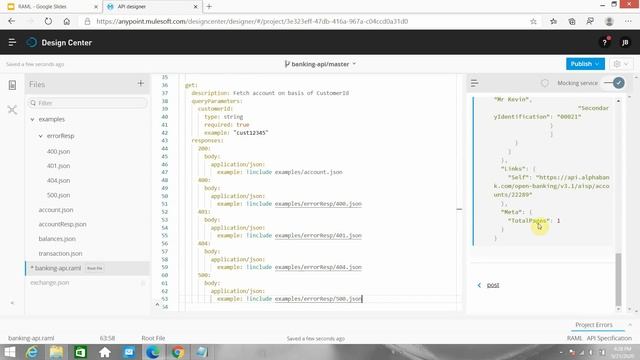
Task: Open the Exchange dependencies icon in sidebar
Action: tap(12, 109)
